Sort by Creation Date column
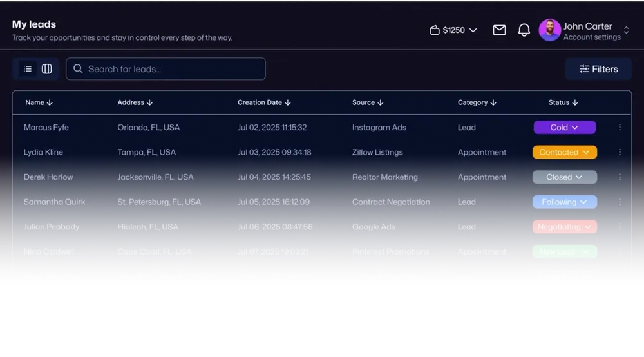 (x=264, y=102)
